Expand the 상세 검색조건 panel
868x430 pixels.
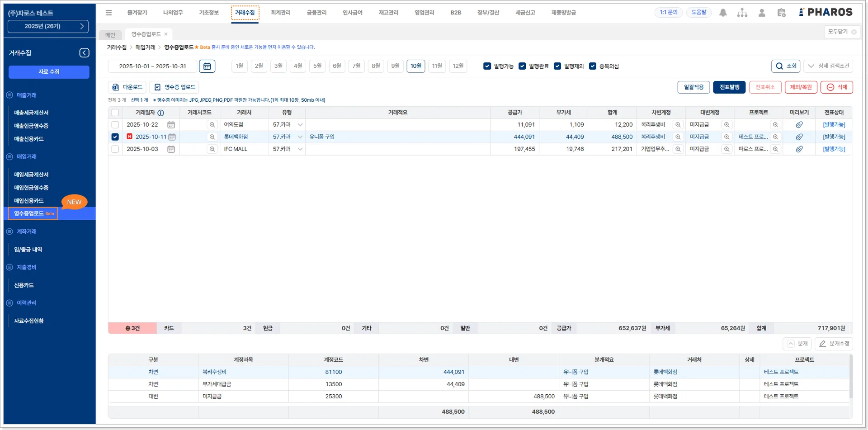click(x=828, y=66)
